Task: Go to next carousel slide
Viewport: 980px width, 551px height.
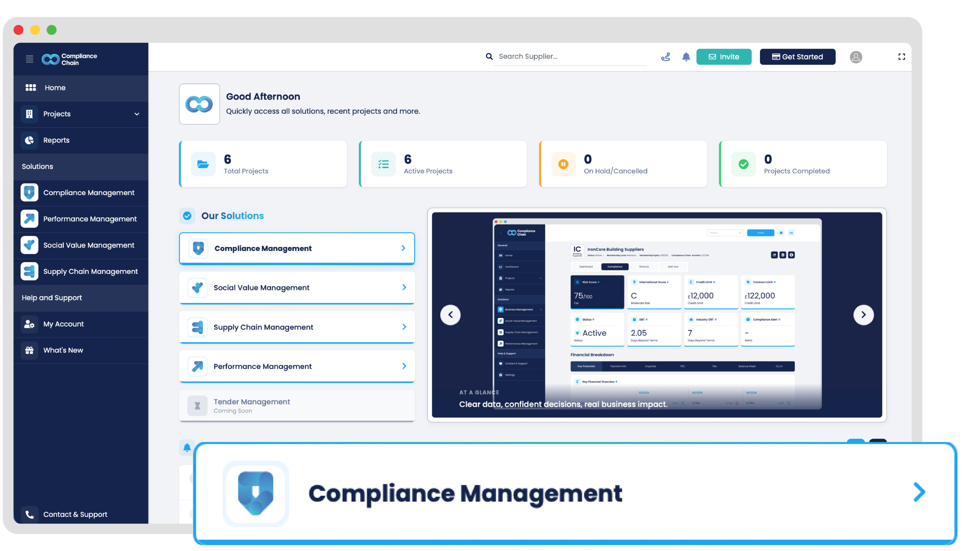Action: click(864, 315)
